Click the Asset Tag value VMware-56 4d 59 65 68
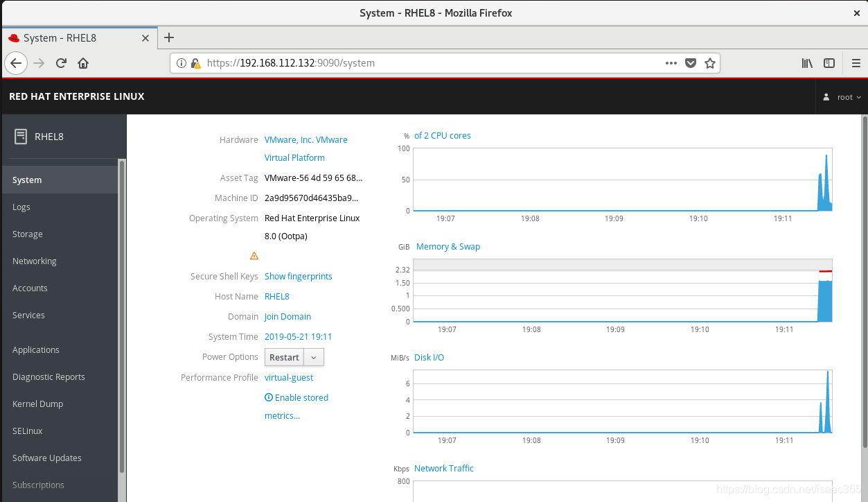 pos(313,178)
